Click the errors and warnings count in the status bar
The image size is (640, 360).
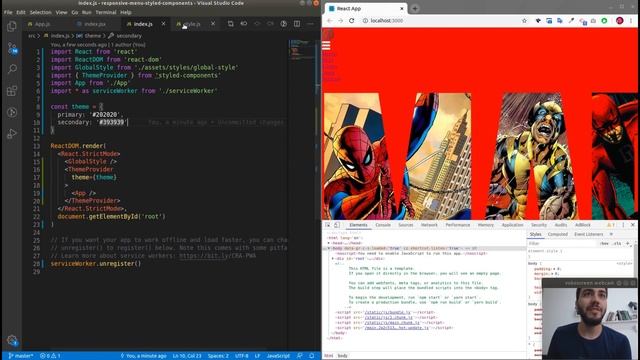[x=50, y=356]
